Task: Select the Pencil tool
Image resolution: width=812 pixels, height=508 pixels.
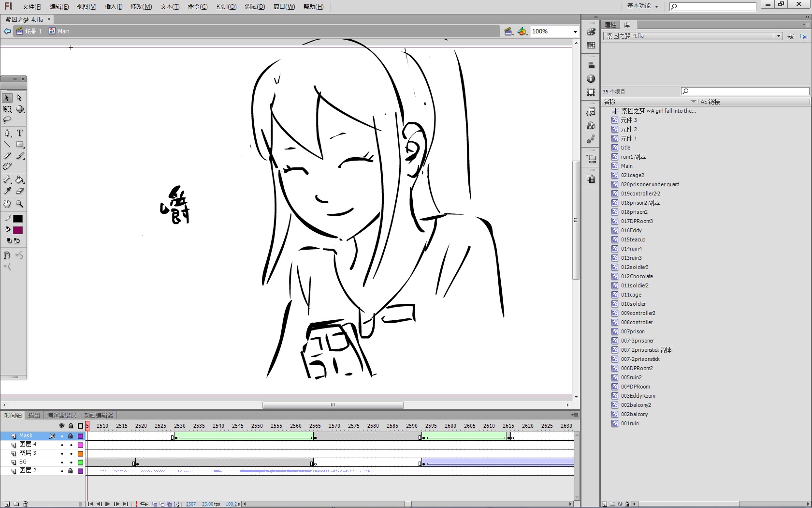Action: (x=7, y=156)
